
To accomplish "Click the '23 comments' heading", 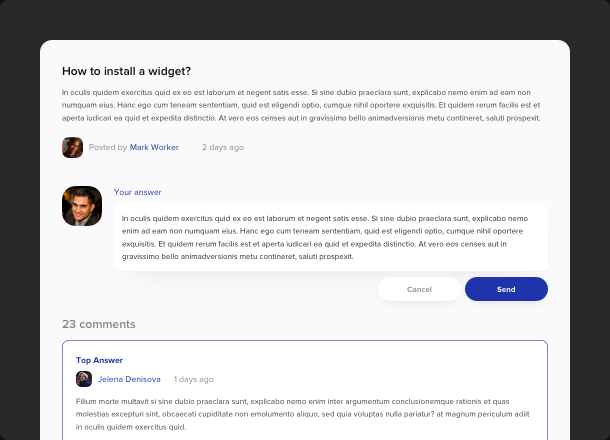I will pyautogui.click(x=98, y=324).
